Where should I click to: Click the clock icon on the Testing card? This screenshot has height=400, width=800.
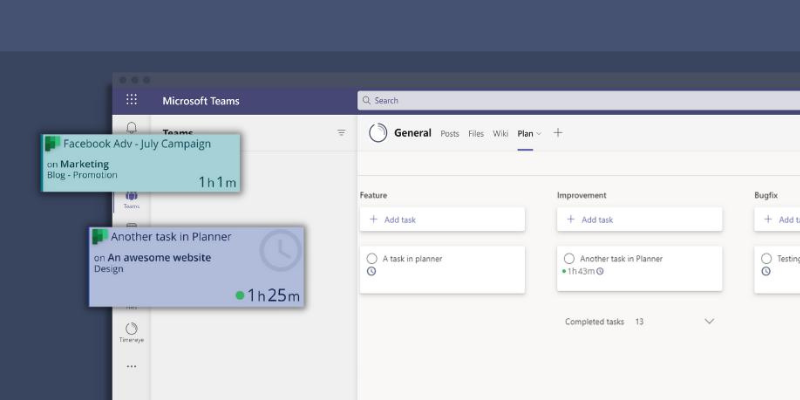(x=766, y=271)
